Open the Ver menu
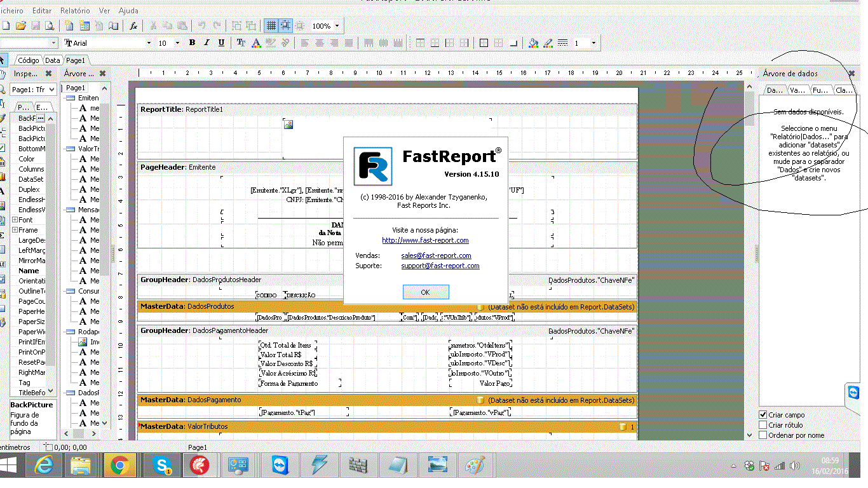The image size is (868, 488). click(x=105, y=11)
